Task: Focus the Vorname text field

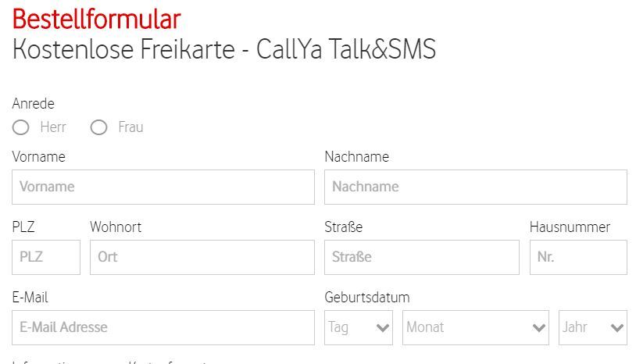Action: coord(163,187)
